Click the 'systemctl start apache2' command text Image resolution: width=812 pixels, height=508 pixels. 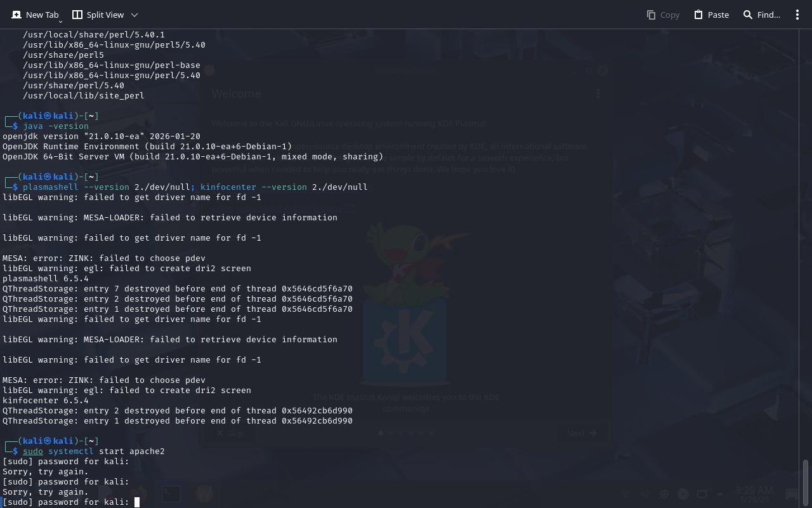tap(106, 451)
